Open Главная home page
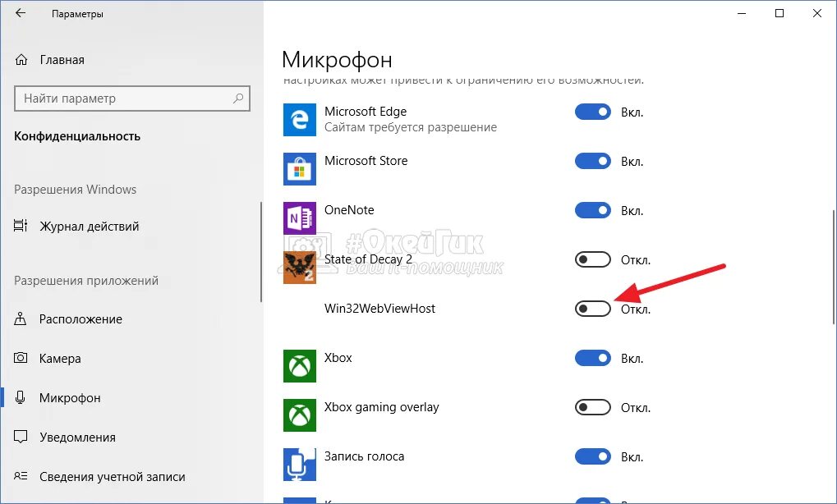Viewport: 837px width, 504px height. 62,60
